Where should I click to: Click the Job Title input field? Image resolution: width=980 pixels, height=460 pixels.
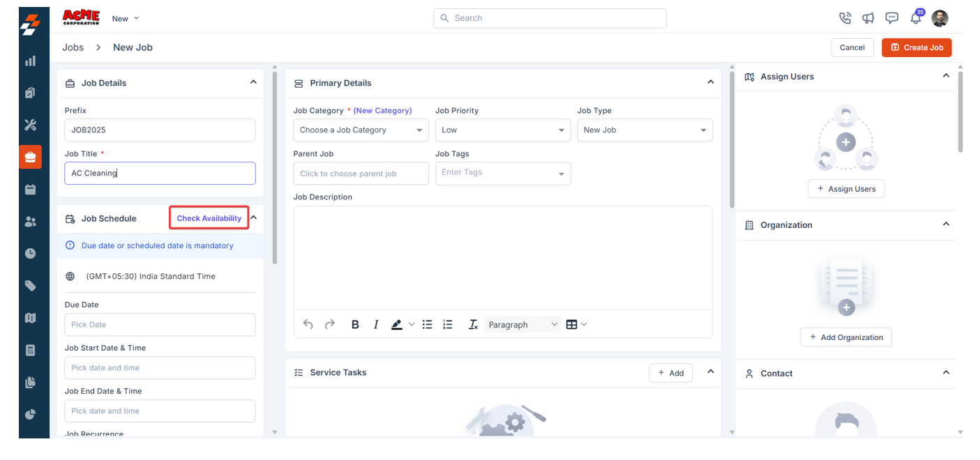pyautogui.click(x=160, y=173)
